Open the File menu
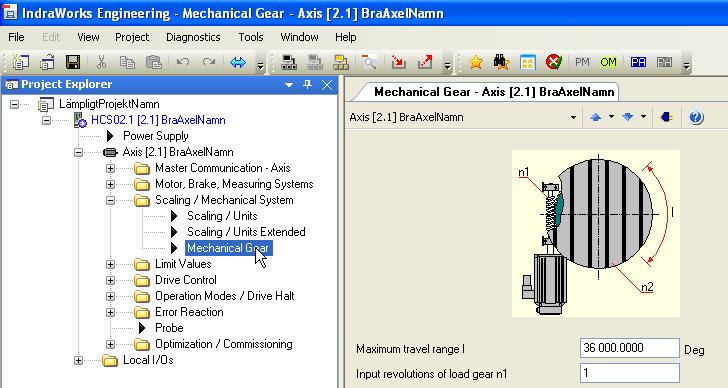This screenshot has height=388, width=728. click(16, 37)
